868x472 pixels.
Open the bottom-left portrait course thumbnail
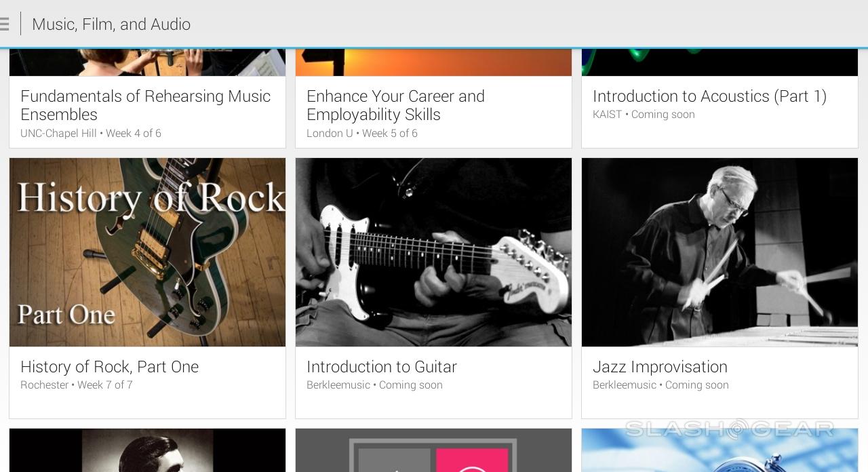point(147,451)
